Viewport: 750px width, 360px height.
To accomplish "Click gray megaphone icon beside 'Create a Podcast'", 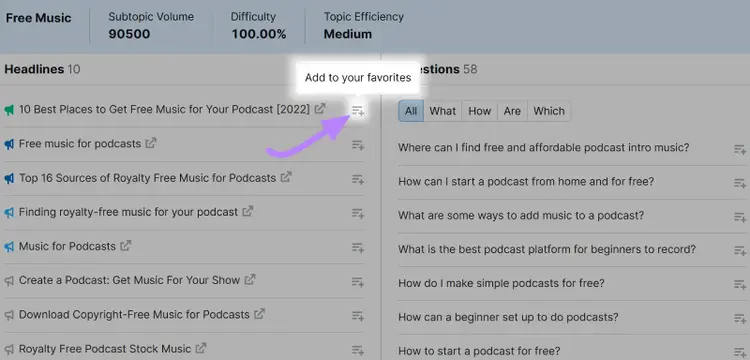I will point(9,281).
